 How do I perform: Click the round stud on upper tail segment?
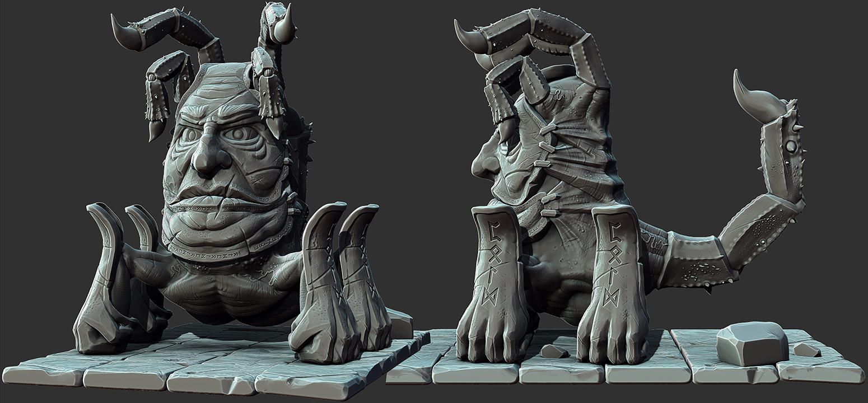[790, 146]
